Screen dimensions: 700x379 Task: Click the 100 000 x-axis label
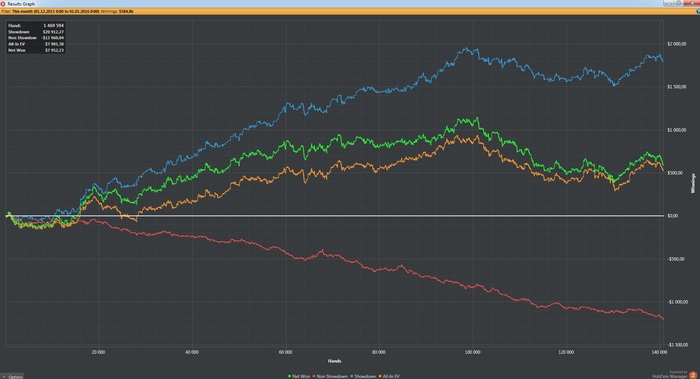[472, 352]
